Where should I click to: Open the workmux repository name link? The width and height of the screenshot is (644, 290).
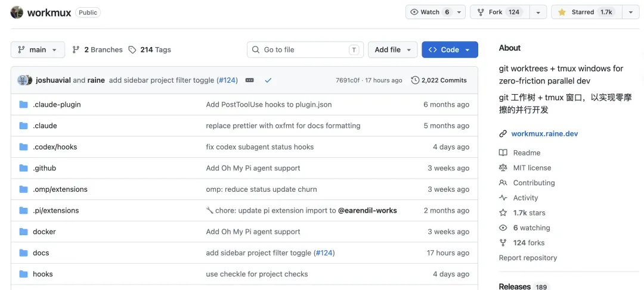(x=49, y=13)
